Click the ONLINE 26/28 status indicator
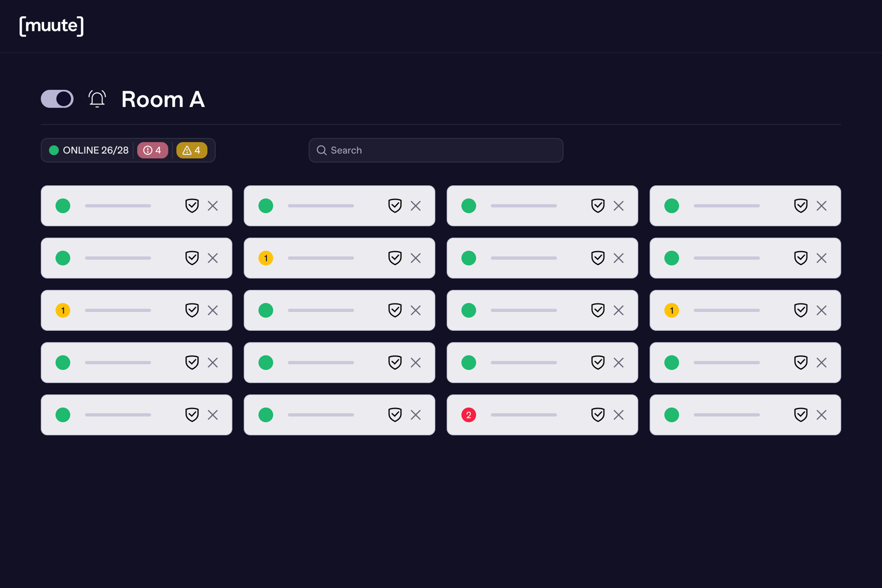This screenshot has width=882, height=588. [89, 150]
